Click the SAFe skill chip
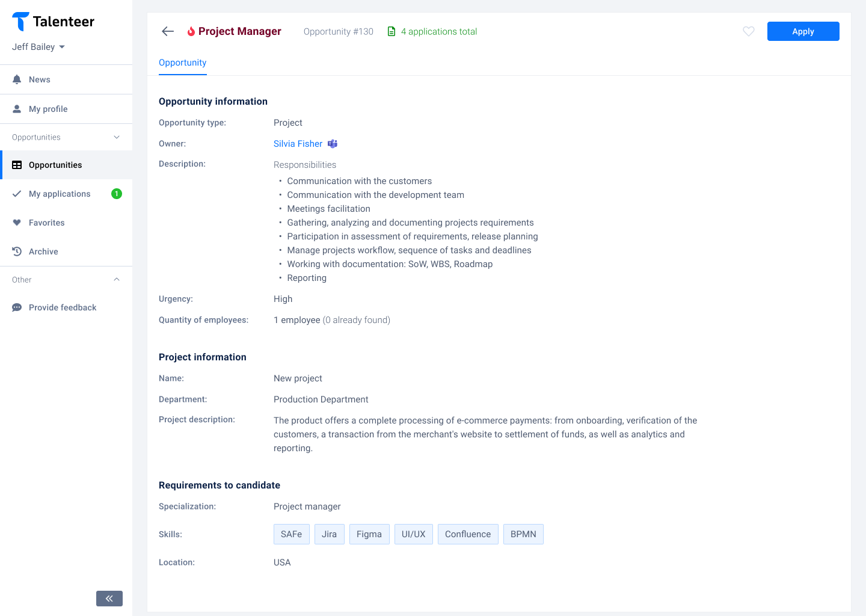 [291, 534]
